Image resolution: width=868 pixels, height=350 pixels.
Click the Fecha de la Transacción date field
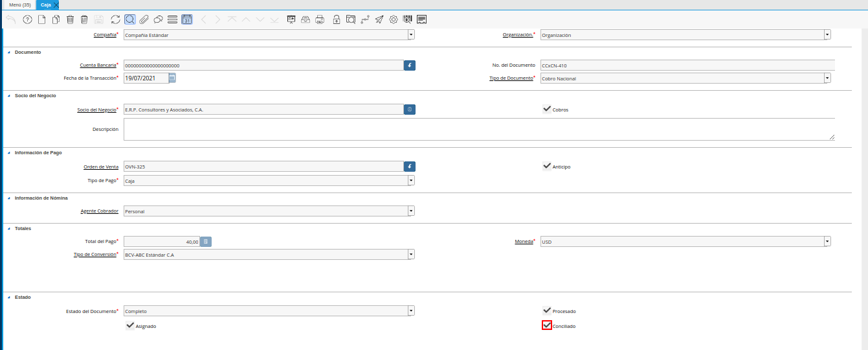pos(146,78)
